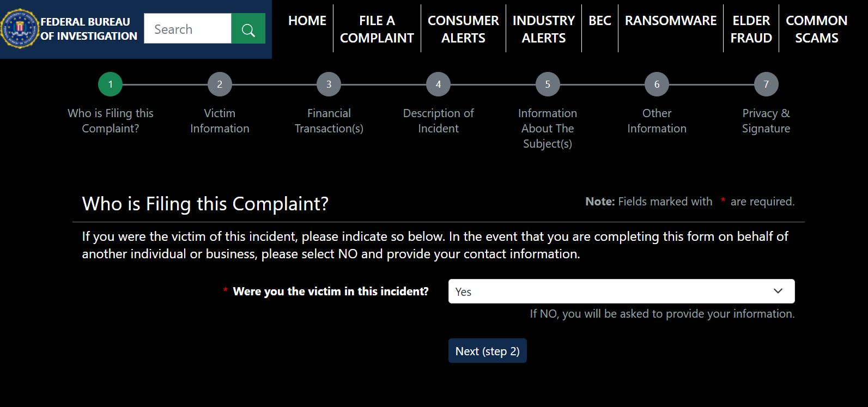Open the CONSUMER ALERTS section

pos(464,28)
